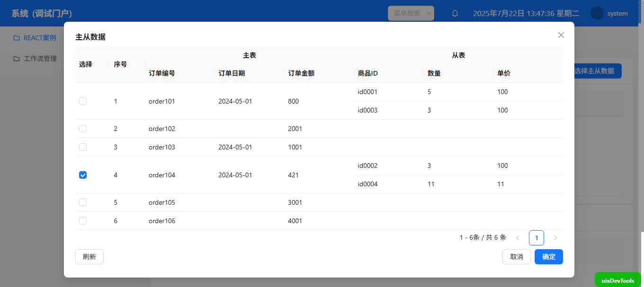This screenshot has height=287, width=644.
Task: Tick the checkbox for order106
Action: tap(83, 221)
